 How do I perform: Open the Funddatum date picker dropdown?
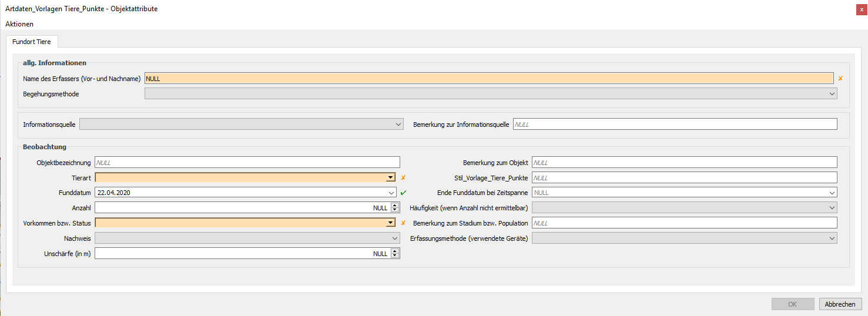coord(392,193)
